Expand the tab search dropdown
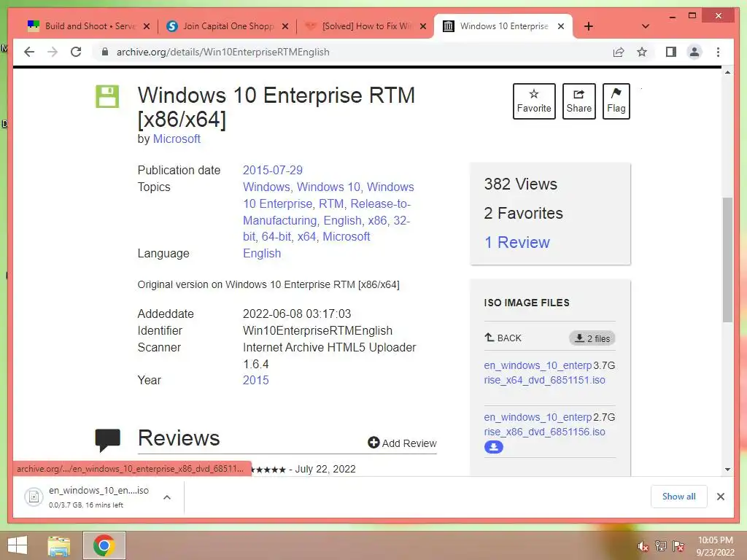747x560 pixels. pos(646,26)
